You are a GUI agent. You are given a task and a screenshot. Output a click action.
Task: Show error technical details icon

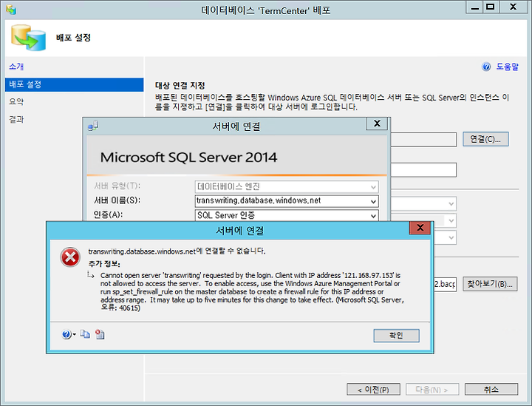click(100, 334)
